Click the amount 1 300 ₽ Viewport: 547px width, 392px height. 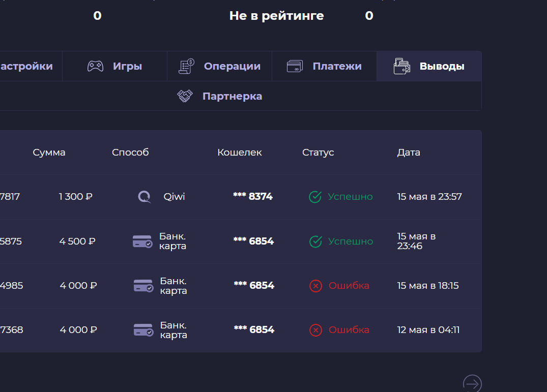[x=76, y=197]
